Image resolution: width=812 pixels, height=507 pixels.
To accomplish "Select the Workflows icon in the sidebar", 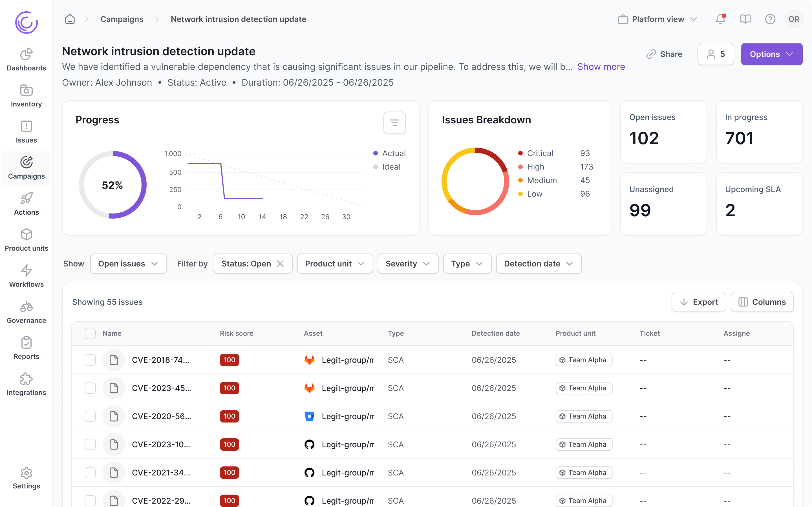I will click(x=26, y=271).
